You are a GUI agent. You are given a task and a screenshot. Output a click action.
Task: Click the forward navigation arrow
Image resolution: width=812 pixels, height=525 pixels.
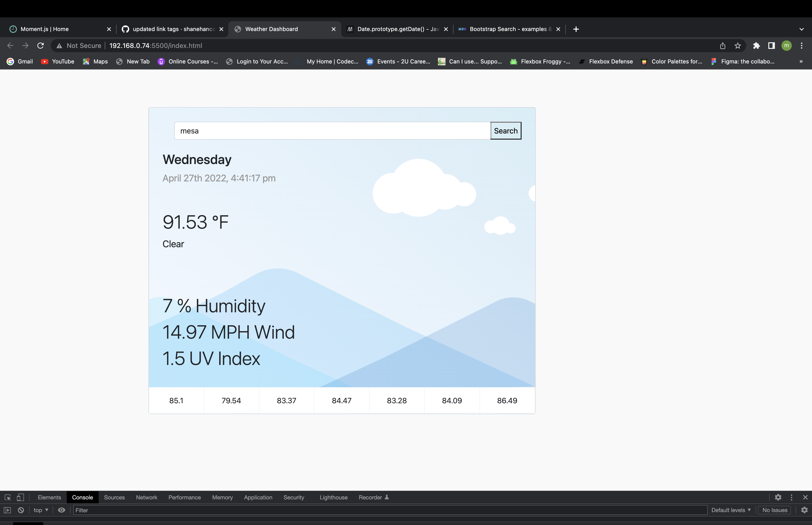[x=25, y=46]
